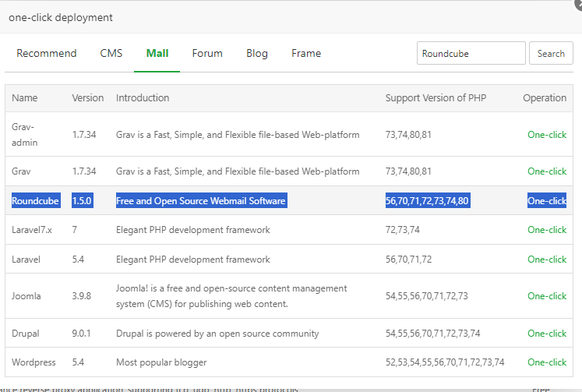Select the Mall tab

point(157,54)
